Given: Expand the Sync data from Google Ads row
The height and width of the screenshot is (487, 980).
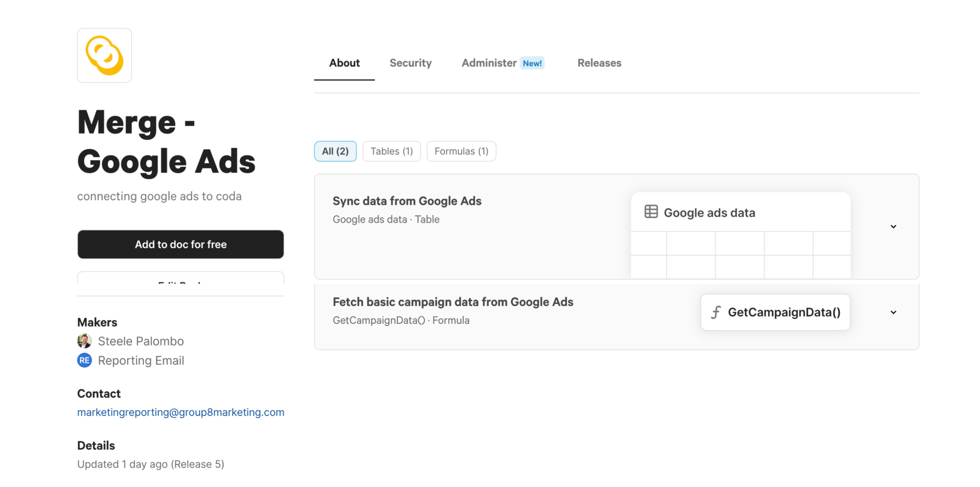Looking at the screenshot, I should click(x=893, y=227).
